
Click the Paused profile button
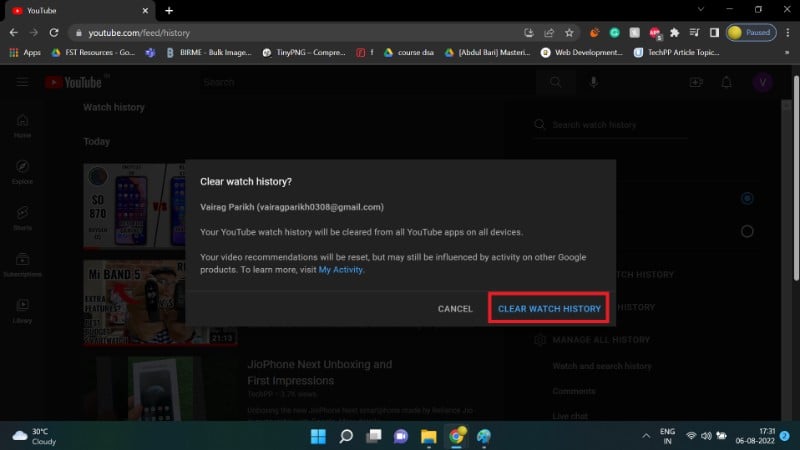(751, 33)
